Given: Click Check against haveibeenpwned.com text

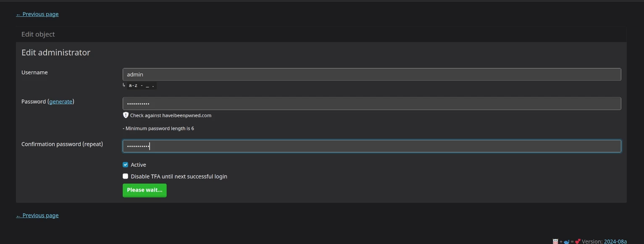Looking at the screenshot, I should pyautogui.click(x=171, y=115).
